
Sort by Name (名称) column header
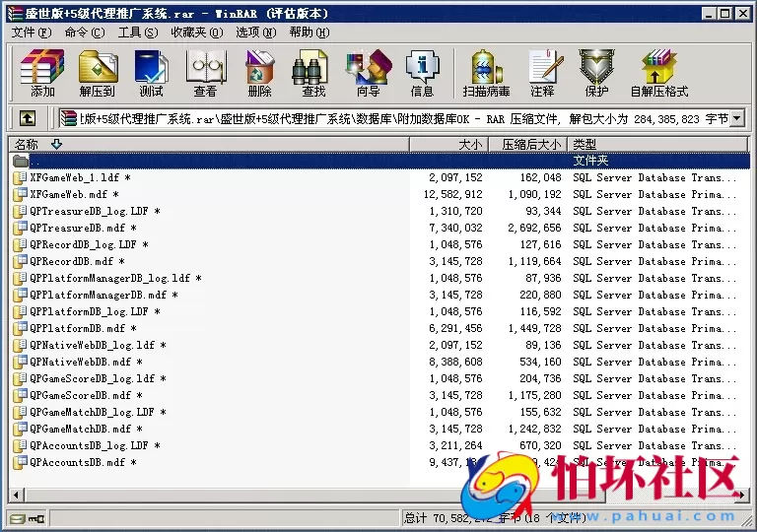pos(209,144)
